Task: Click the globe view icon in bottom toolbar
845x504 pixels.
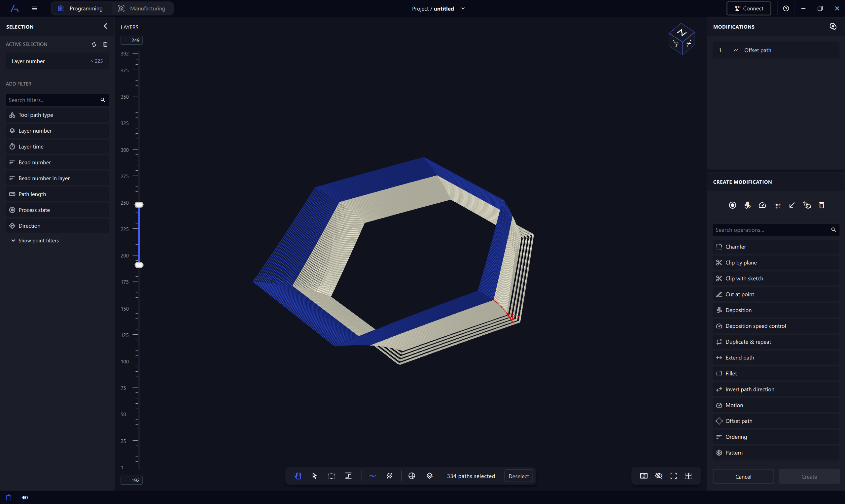Action: pyautogui.click(x=411, y=476)
